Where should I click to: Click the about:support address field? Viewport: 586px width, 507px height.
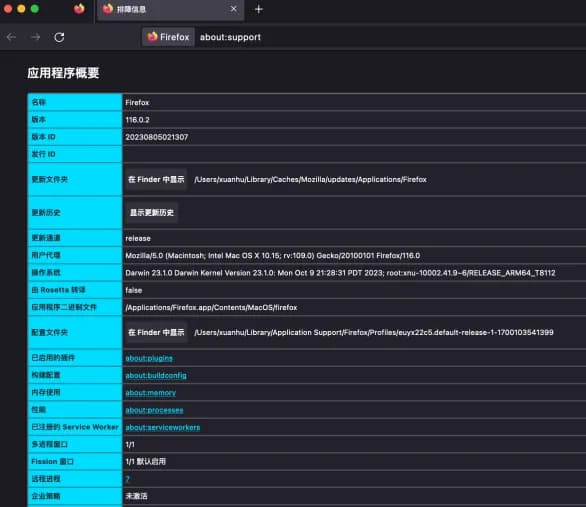230,37
